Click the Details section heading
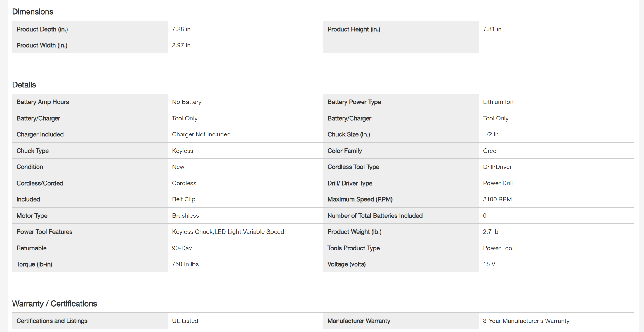The height and width of the screenshot is (332, 644). click(24, 85)
